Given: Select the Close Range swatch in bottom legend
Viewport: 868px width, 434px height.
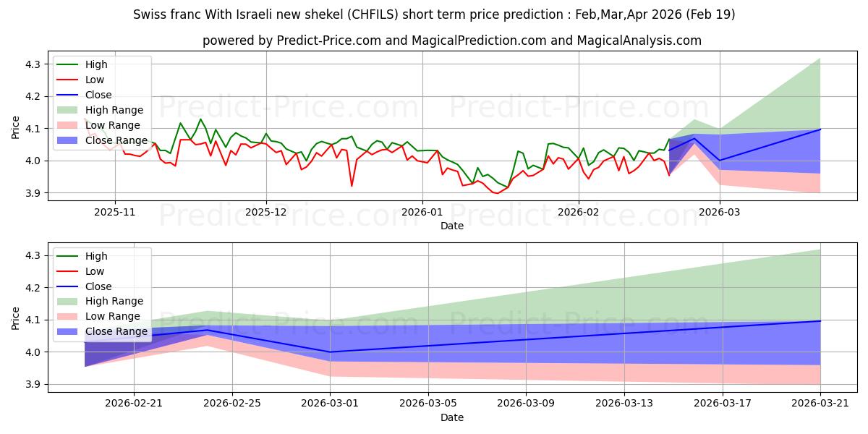Looking at the screenshot, I should click(x=69, y=331).
